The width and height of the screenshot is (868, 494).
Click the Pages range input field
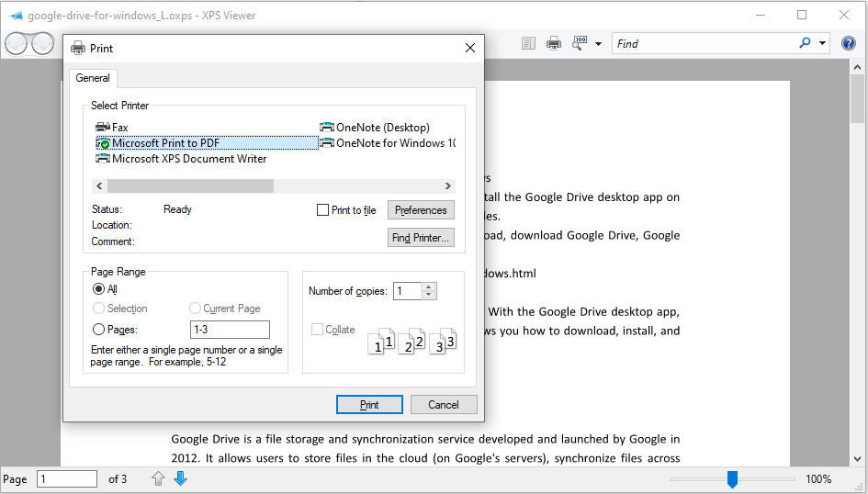[230, 330]
